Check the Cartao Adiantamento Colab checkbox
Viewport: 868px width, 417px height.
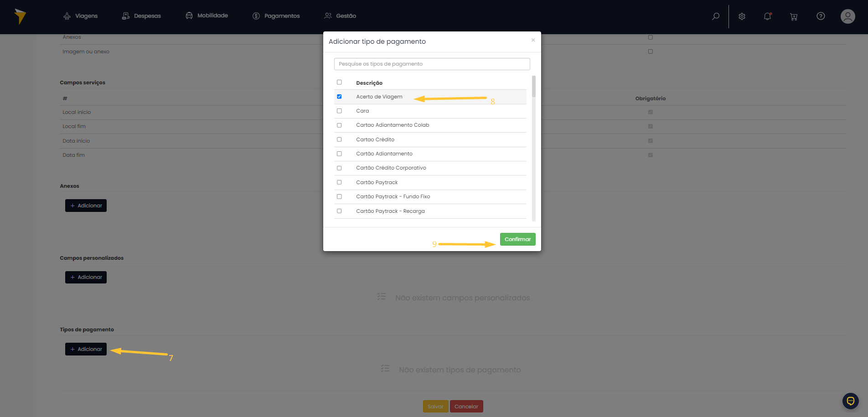(x=339, y=125)
